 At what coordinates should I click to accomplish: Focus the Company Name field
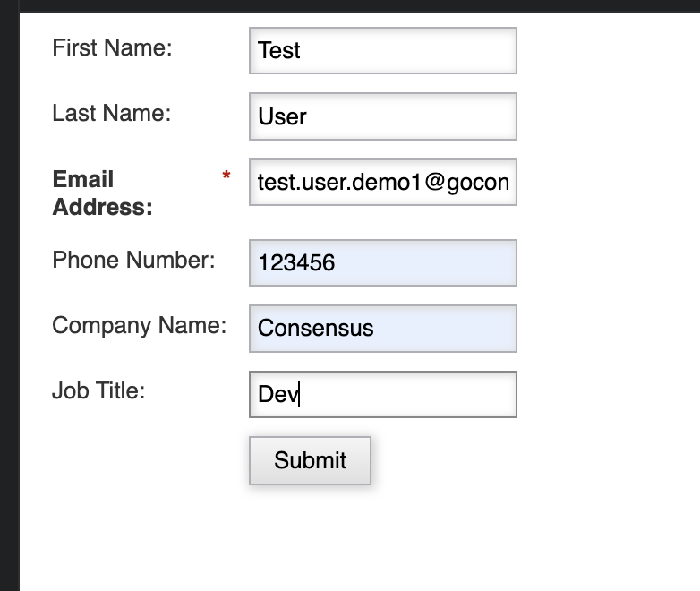click(383, 329)
